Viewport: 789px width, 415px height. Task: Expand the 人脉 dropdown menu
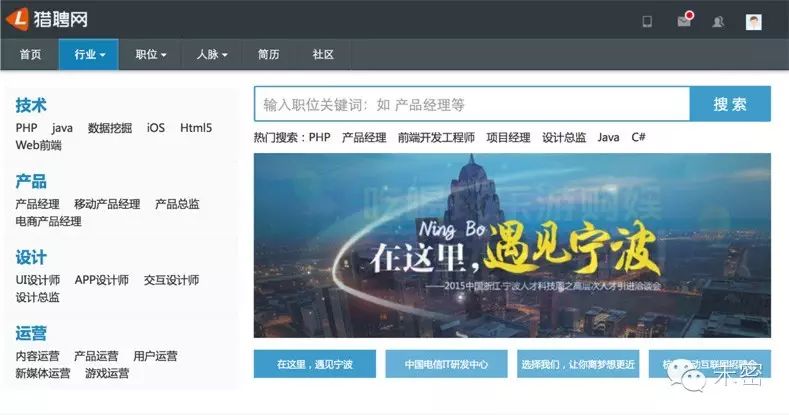pos(212,54)
